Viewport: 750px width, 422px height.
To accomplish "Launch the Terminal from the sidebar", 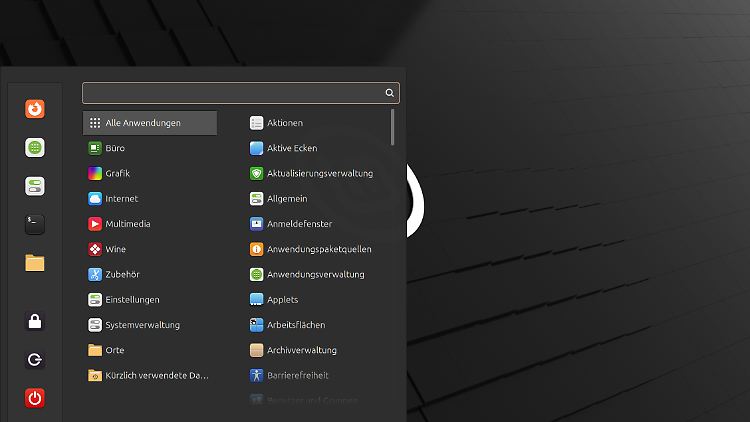I will pos(35,224).
